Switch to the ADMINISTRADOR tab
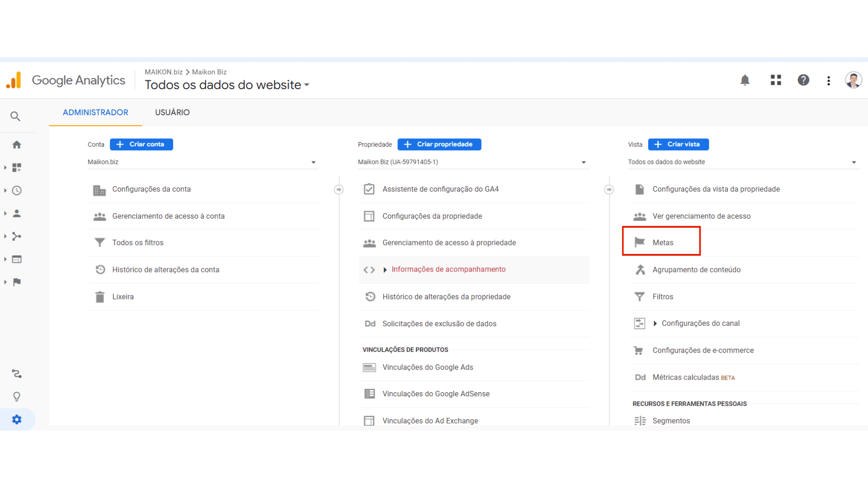Screen dimensions: 868x488 pyautogui.click(x=95, y=113)
